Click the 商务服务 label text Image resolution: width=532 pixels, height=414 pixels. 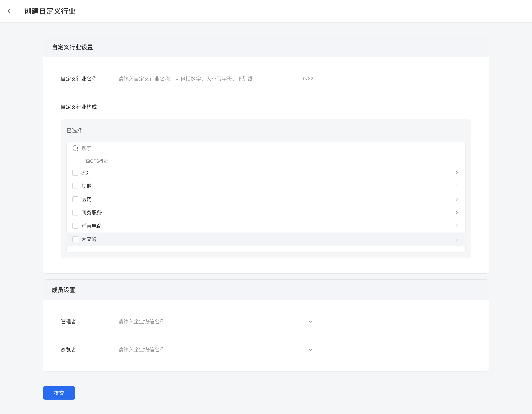(x=91, y=213)
